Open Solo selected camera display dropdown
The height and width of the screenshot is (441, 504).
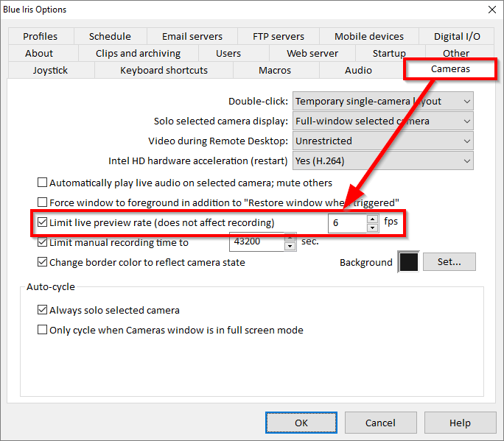click(383, 121)
